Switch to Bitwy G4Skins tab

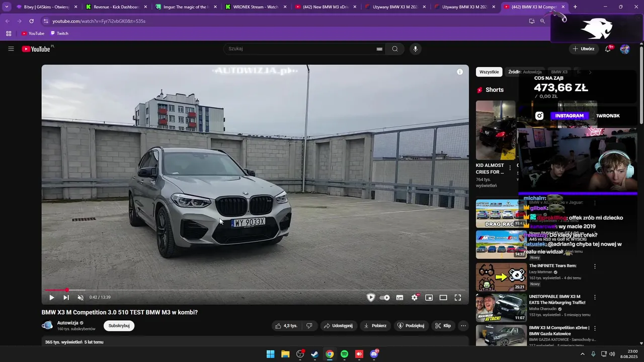[46, 7]
